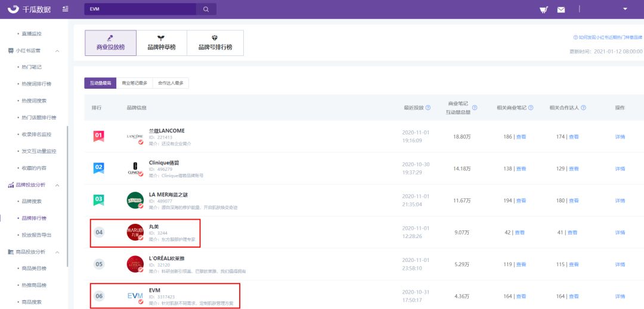Open the LA MER海蓝之谜 brand name

pyautogui.click(x=168, y=195)
